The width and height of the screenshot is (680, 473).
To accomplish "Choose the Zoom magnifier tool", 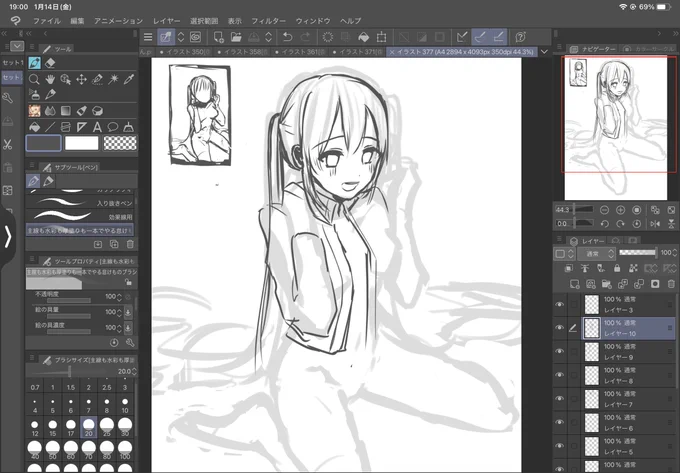I will [34, 79].
